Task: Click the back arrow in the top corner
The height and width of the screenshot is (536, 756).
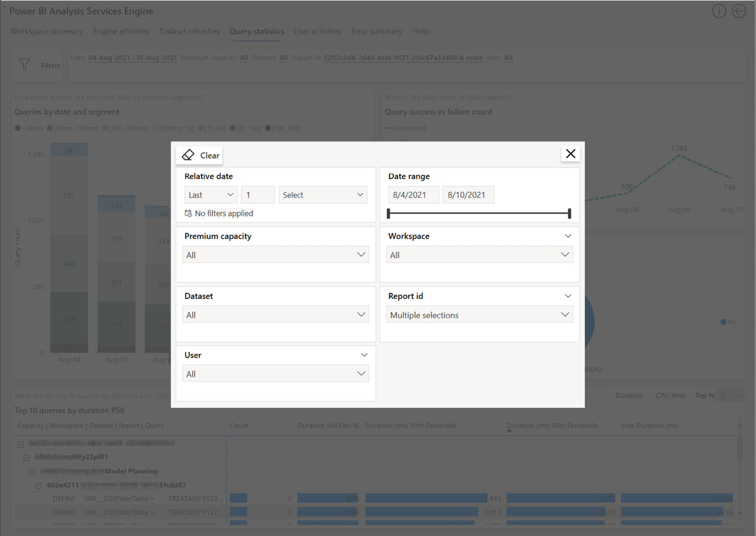Action: click(739, 11)
